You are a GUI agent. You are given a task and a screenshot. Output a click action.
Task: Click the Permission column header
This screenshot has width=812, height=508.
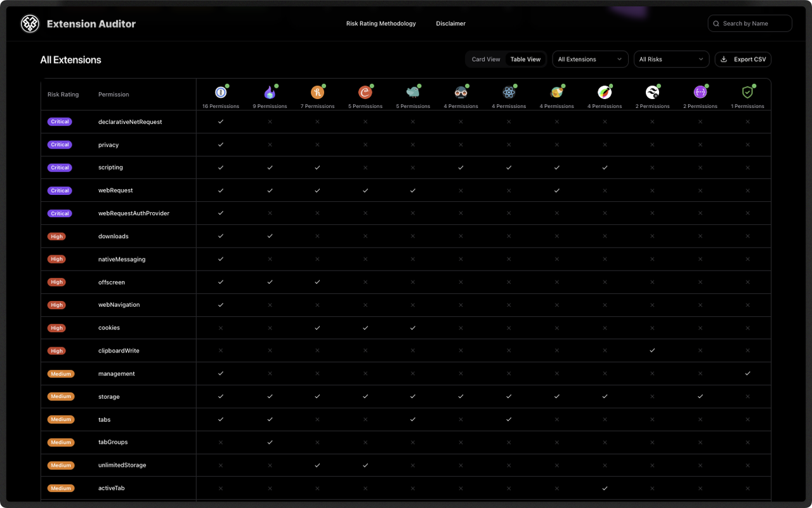tap(114, 95)
